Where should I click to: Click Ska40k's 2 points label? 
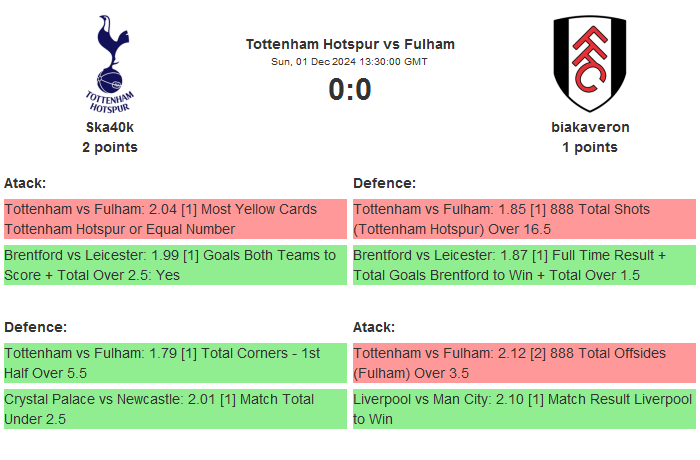(x=110, y=147)
